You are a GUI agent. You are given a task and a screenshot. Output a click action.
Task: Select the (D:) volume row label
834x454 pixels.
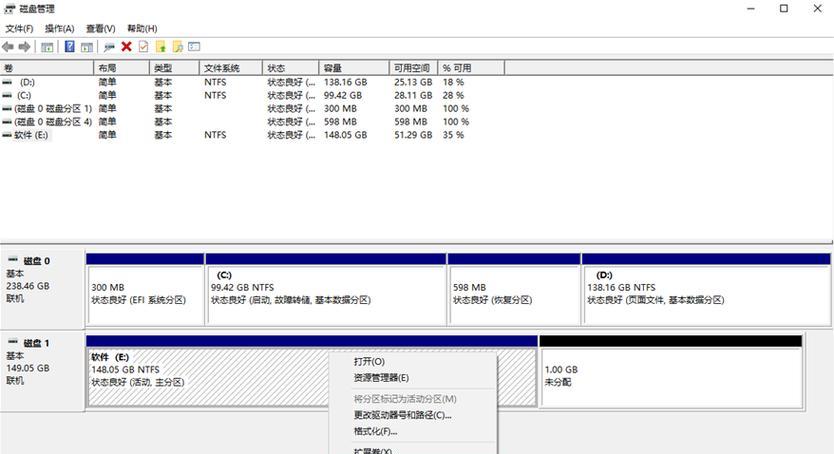point(27,82)
